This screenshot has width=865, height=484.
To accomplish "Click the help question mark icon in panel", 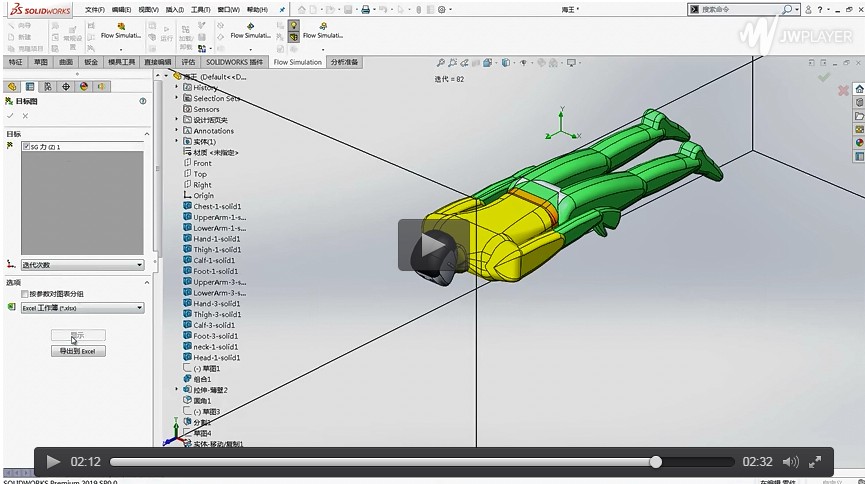I will [144, 101].
